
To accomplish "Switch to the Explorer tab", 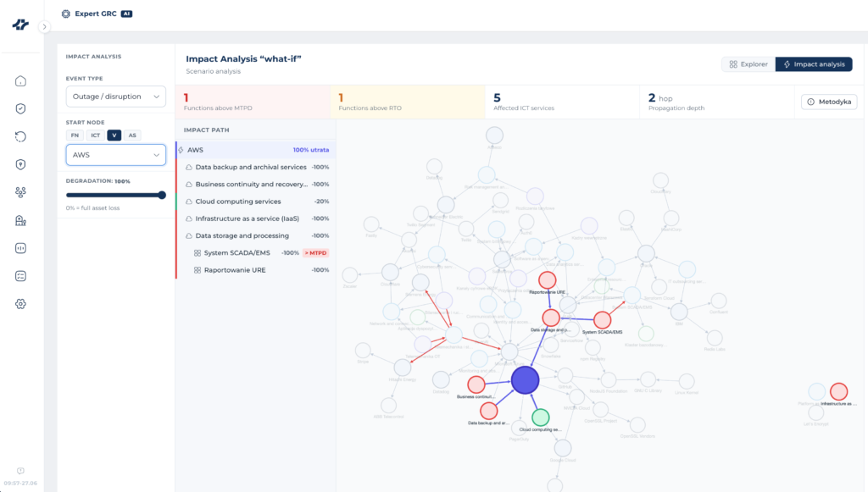I will coord(748,64).
